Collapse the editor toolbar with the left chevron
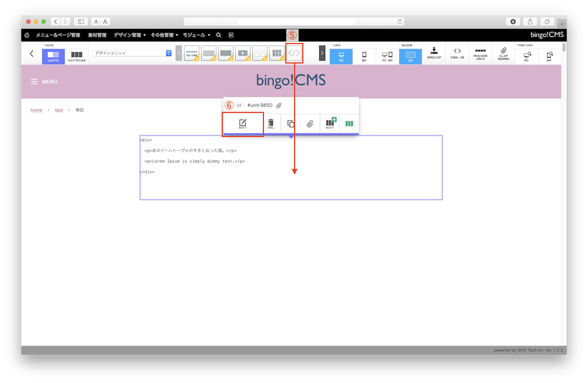The image size is (588, 383). point(32,54)
